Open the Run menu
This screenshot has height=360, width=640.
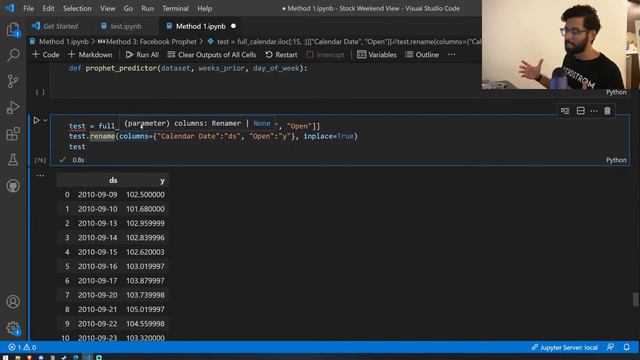click(147, 8)
